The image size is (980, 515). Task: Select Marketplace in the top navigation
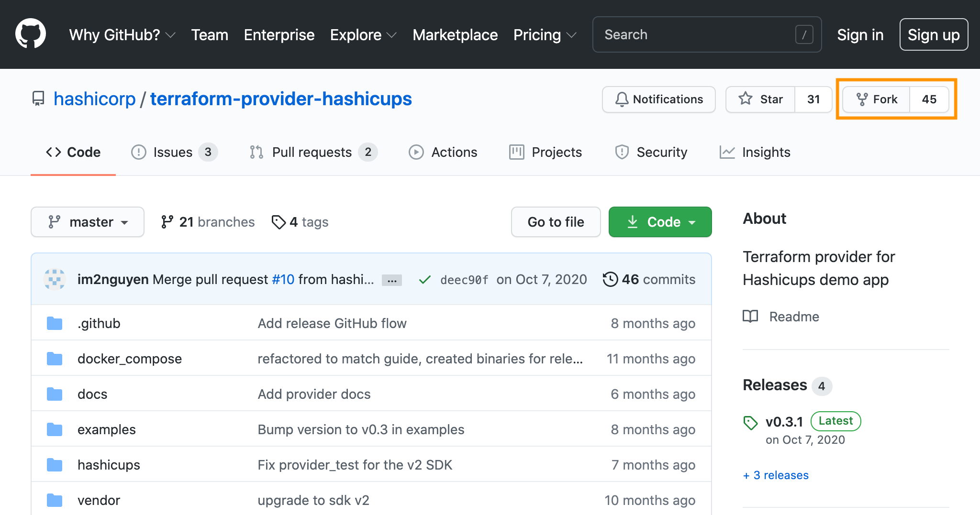point(455,34)
